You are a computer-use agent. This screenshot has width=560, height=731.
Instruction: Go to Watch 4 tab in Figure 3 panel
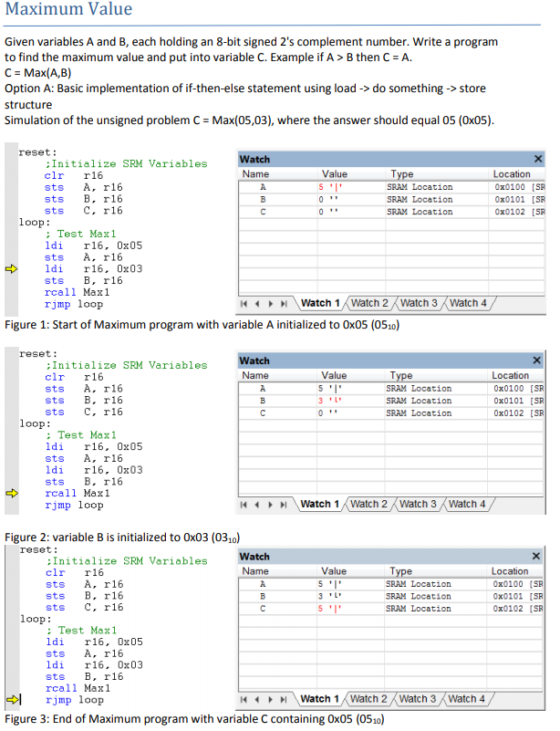pos(467,699)
